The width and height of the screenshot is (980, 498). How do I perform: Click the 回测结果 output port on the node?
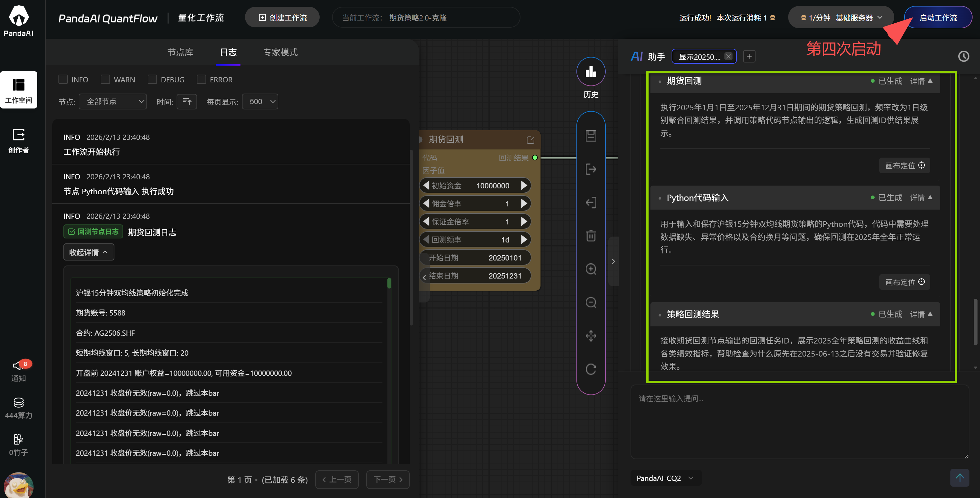535,158
